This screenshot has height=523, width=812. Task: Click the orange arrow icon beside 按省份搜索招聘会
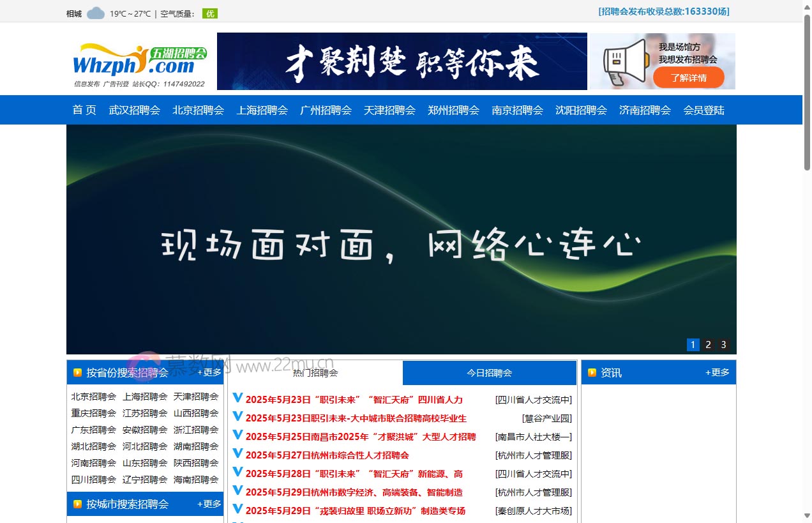[77, 372]
